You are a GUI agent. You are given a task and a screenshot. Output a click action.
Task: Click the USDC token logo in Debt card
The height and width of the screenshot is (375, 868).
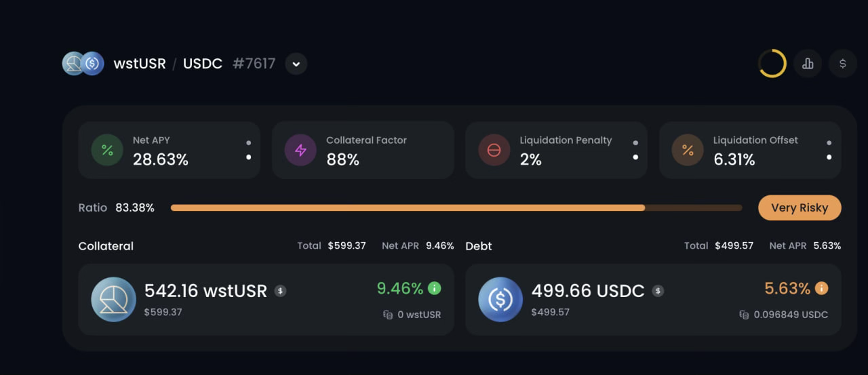click(x=500, y=299)
